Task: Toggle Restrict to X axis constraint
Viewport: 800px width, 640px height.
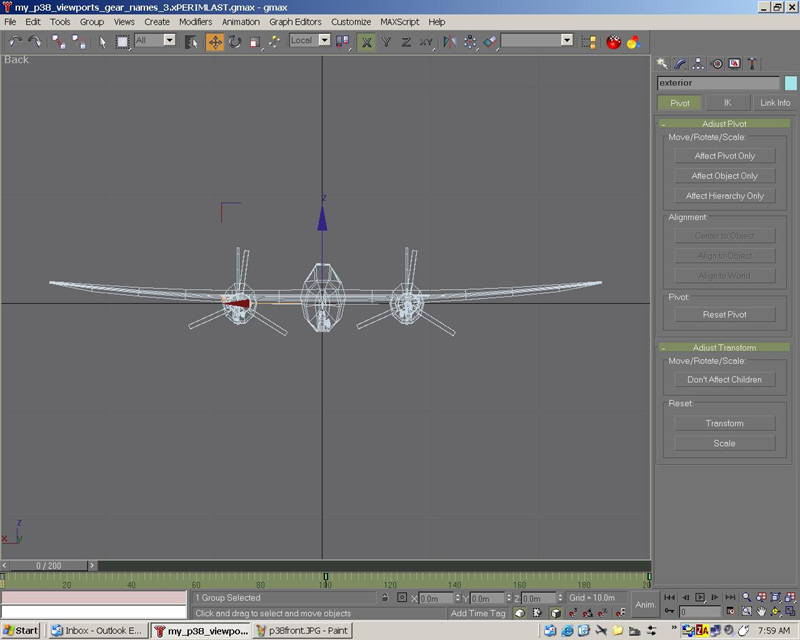Action: 367,42
